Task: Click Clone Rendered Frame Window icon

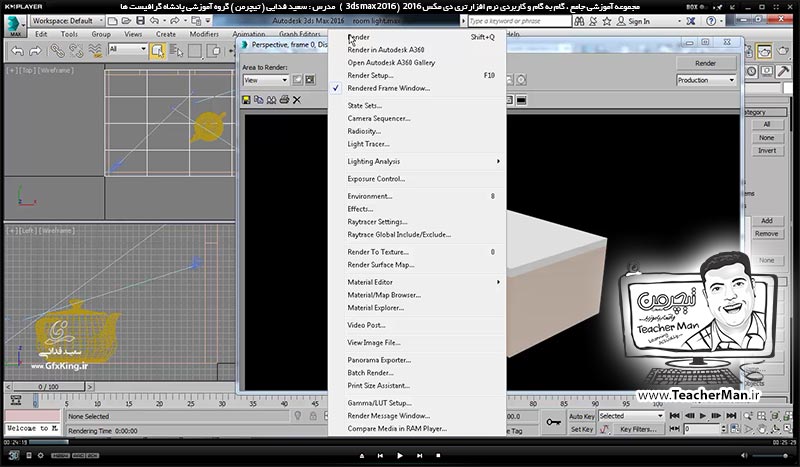Action: (x=271, y=100)
